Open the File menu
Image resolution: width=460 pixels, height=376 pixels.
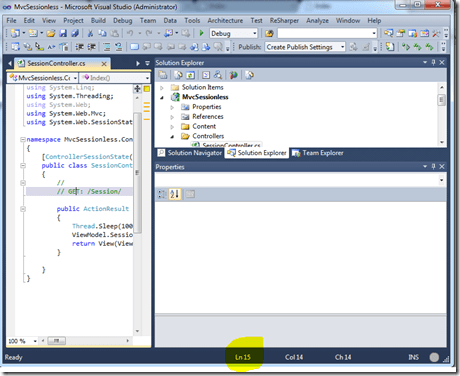pyautogui.click(x=11, y=21)
